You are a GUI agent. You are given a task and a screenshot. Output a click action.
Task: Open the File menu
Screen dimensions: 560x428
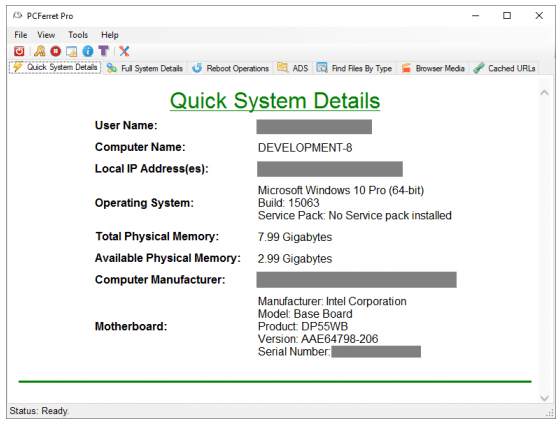coord(21,35)
